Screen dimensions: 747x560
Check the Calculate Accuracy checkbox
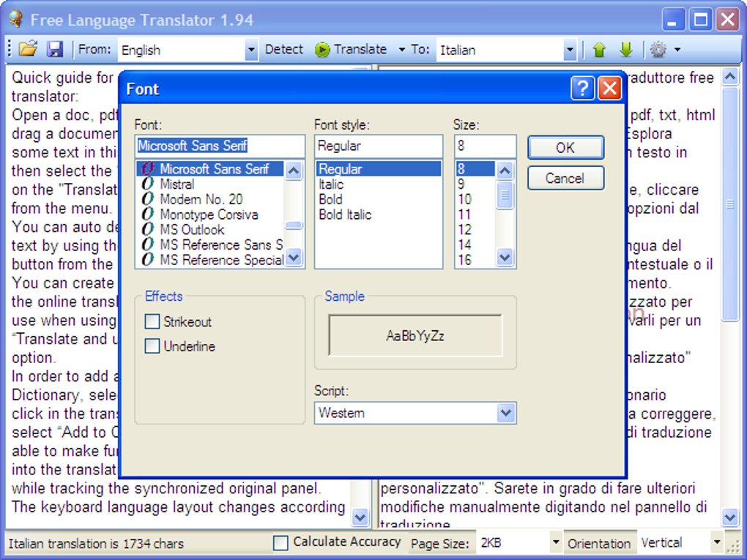pyautogui.click(x=280, y=542)
